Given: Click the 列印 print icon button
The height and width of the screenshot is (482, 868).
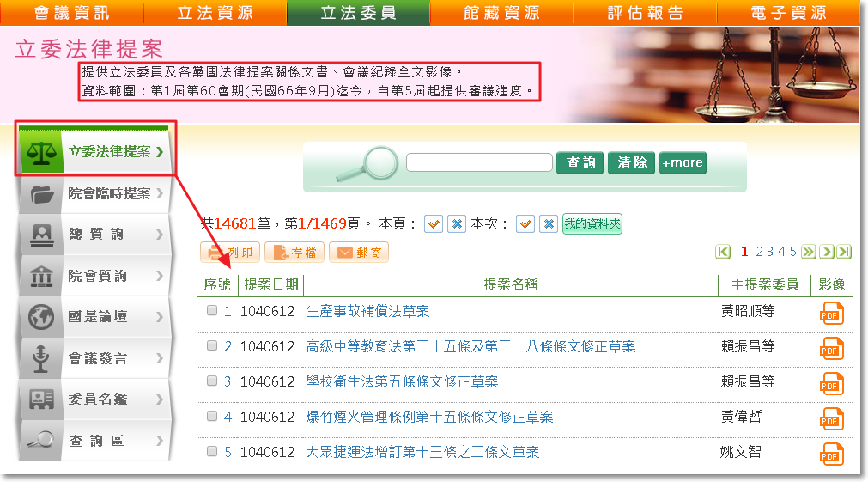Looking at the screenshot, I should pyautogui.click(x=230, y=253).
